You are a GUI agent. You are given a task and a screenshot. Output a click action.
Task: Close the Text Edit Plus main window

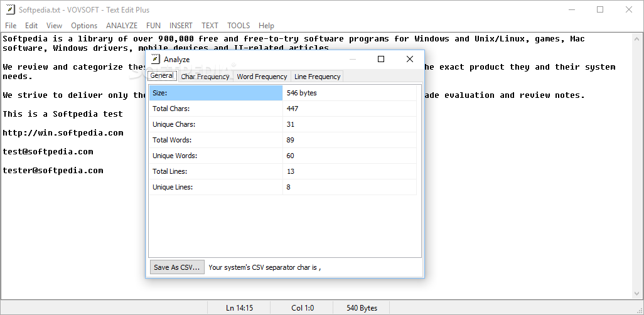[629, 9]
